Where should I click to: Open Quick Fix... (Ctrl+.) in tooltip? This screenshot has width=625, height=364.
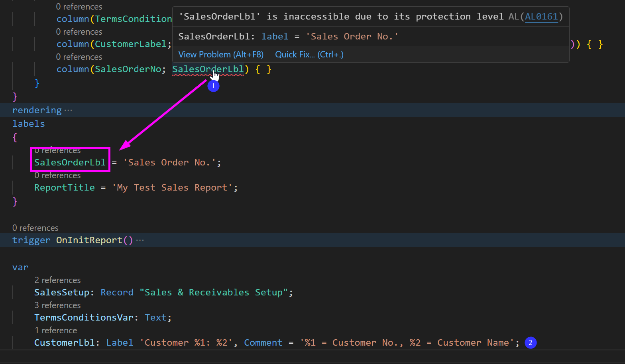pyautogui.click(x=309, y=55)
